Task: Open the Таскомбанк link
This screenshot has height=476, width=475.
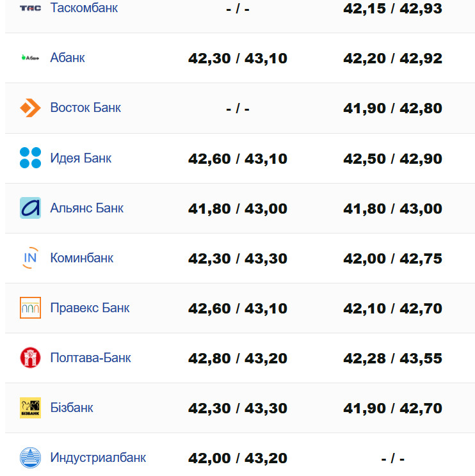Action: point(84,8)
